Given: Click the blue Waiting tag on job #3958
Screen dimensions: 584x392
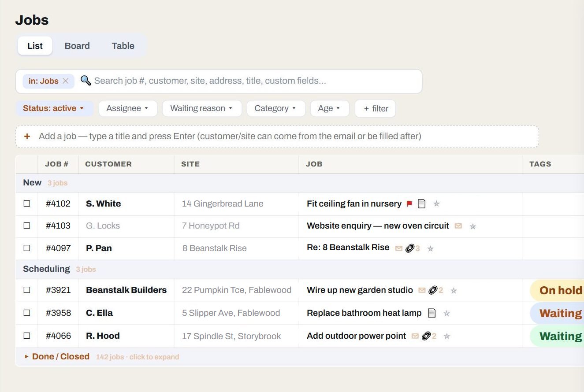Looking at the screenshot, I should (557, 313).
